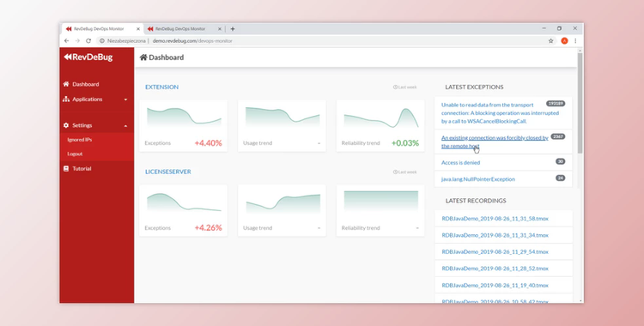Open a new browser tab
Screen dimensions: 644x326
tap(233, 29)
